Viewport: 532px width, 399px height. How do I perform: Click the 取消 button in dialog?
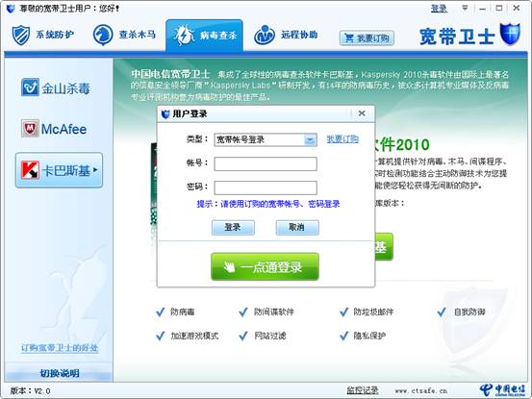[297, 228]
